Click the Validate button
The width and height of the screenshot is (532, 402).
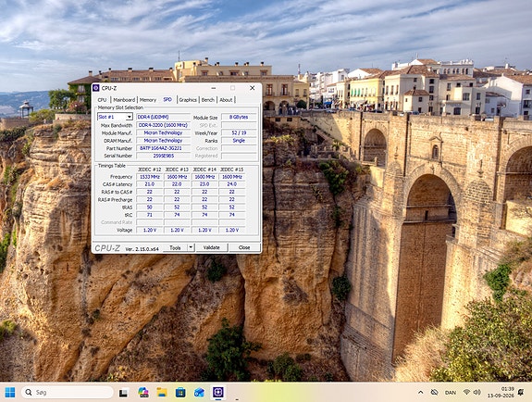tap(211, 247)
